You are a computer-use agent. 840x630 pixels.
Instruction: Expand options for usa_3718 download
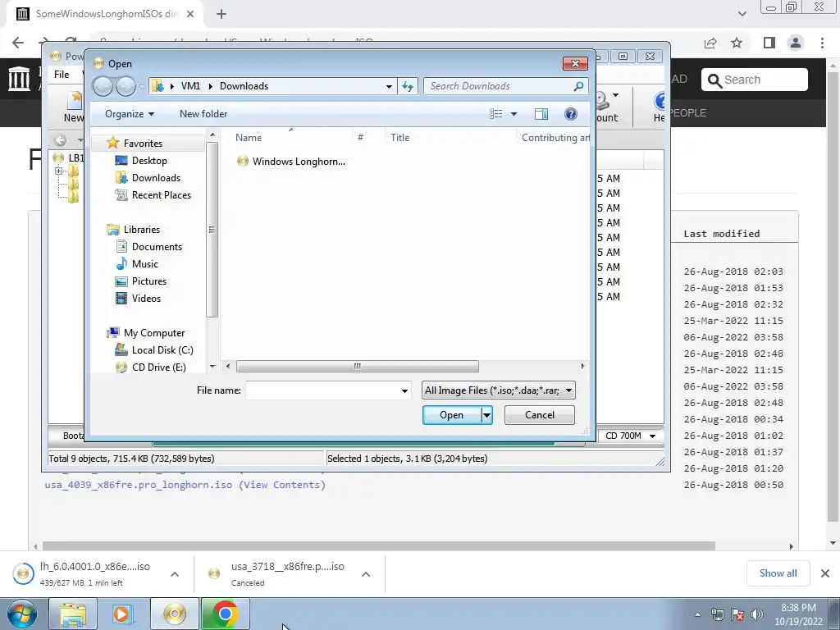click(366, 573)
